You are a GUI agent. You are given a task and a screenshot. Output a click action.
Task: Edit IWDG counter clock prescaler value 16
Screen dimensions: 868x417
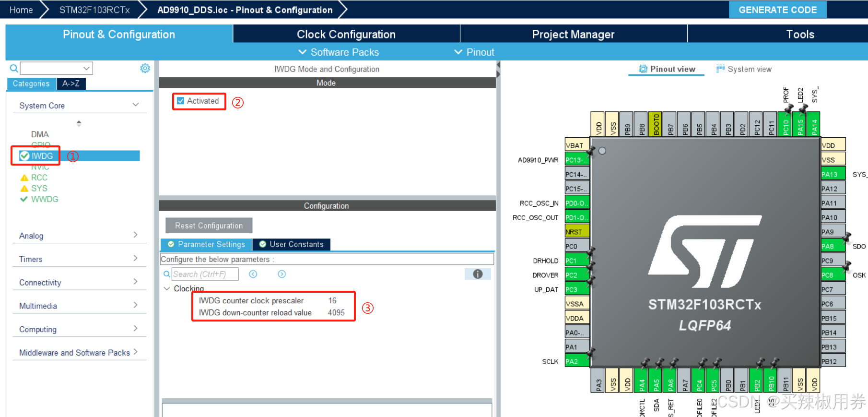(x=332, y=300)
